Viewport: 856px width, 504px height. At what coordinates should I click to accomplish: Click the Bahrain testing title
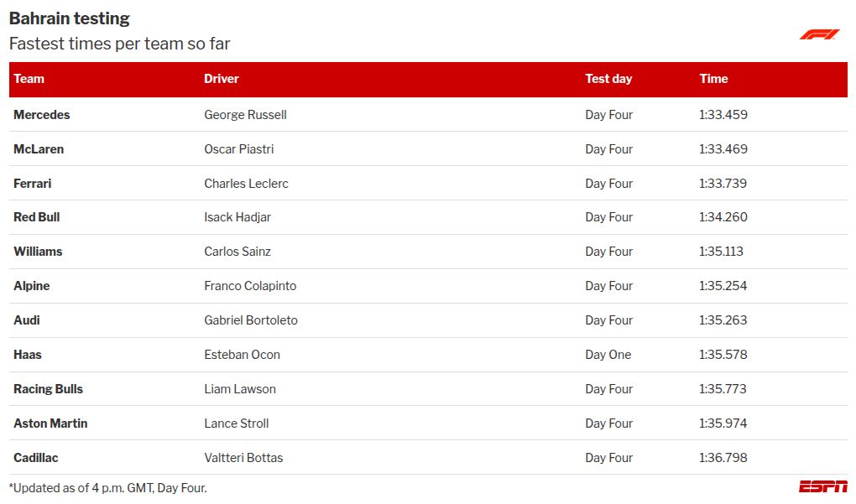click(70, 18)
